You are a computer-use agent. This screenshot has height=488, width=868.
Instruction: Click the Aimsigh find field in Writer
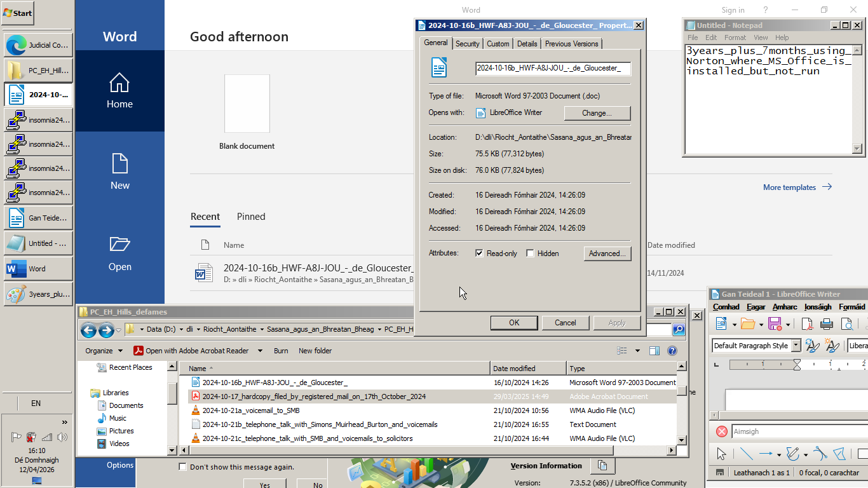click(x=799, y=431)
